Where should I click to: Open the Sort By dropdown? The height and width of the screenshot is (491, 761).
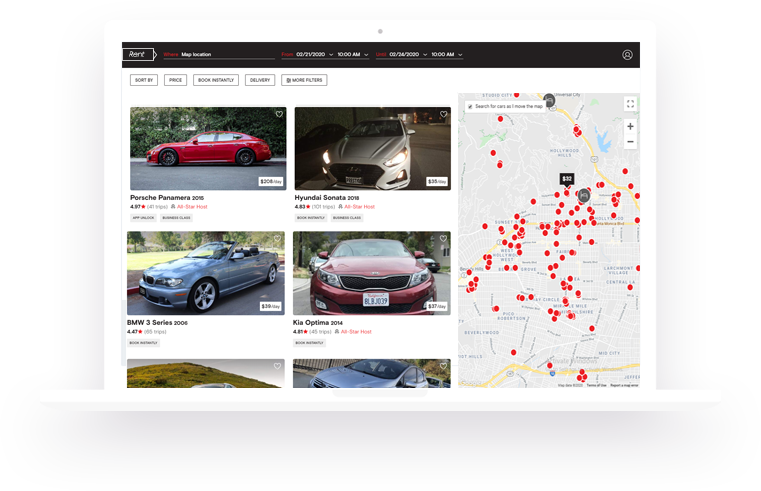143,80
